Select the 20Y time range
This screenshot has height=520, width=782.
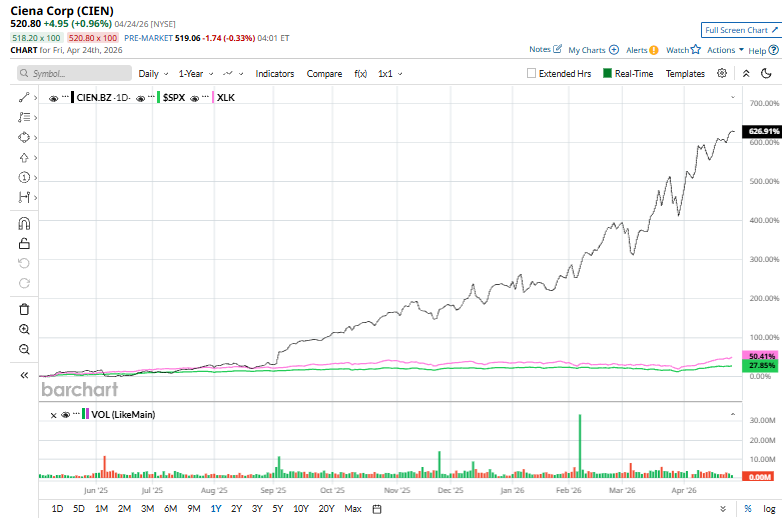[326, 509]
